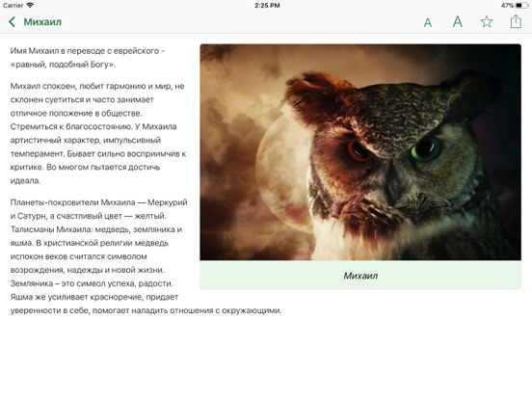Open the share sheet icon
Screen dimensions: 532x399
[x=516, y=21]
